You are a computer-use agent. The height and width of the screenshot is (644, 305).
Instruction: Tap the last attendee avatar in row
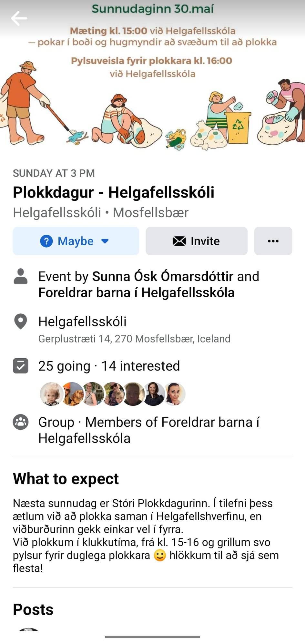175,394
